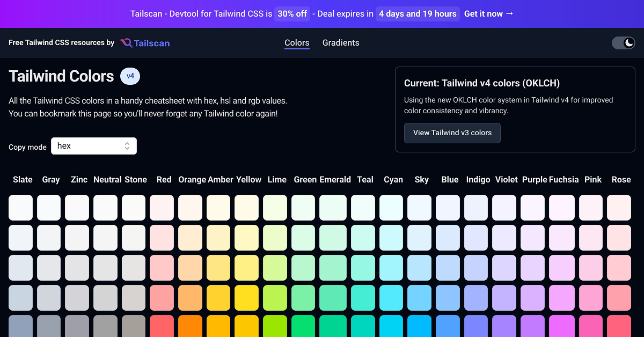Click the 30% off badge in the banner
Image resolution: width=644 pixels, height=337 pixels.
click(x=292, y=13)
